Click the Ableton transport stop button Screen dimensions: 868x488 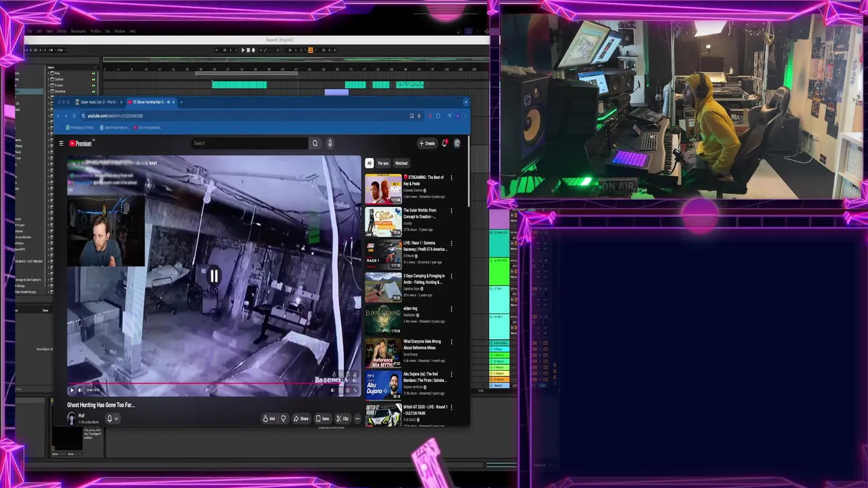[248, 50]
